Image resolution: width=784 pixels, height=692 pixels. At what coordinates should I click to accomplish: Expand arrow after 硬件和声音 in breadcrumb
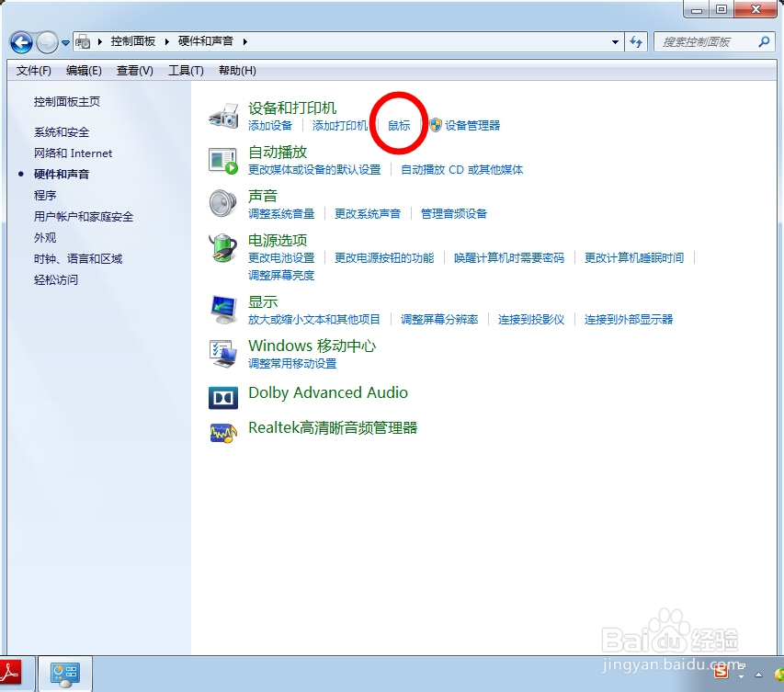[245, 41]
